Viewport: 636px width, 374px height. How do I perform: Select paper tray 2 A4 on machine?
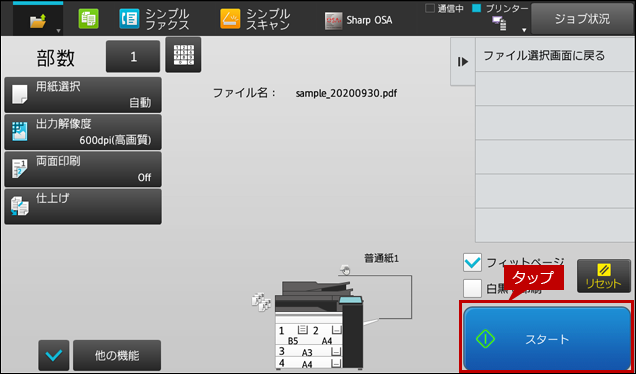tap(327, 335)
